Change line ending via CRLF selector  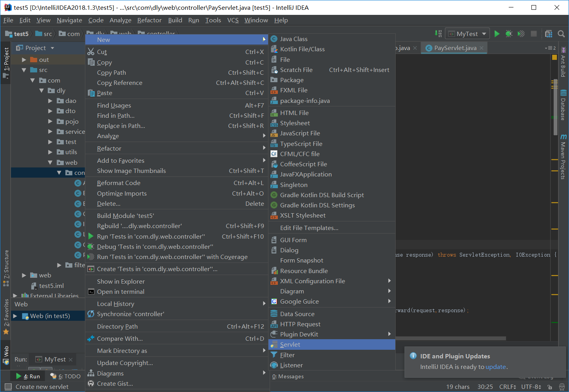507,387
